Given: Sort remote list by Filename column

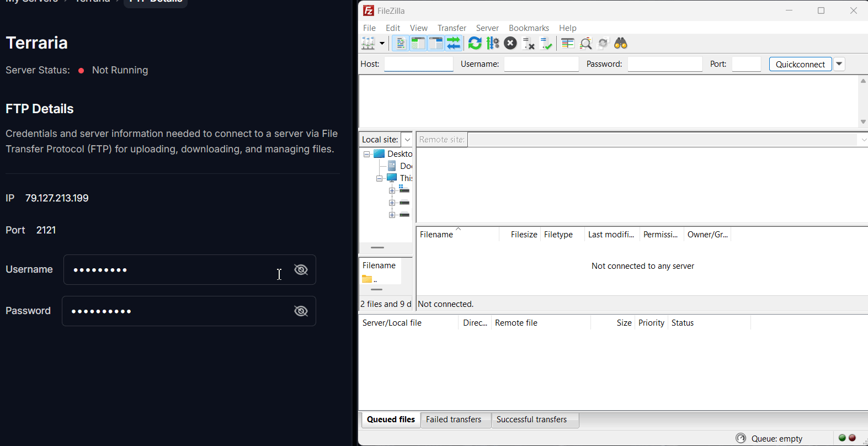Looking at the screenshot, I should (x=457, y=235).
